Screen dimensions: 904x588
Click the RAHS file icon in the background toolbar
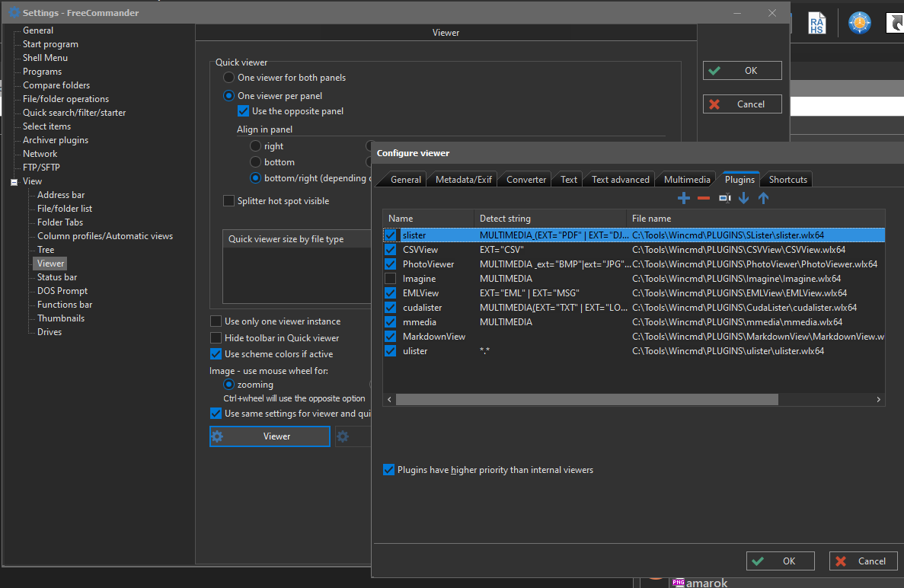[x=816, y=23]
